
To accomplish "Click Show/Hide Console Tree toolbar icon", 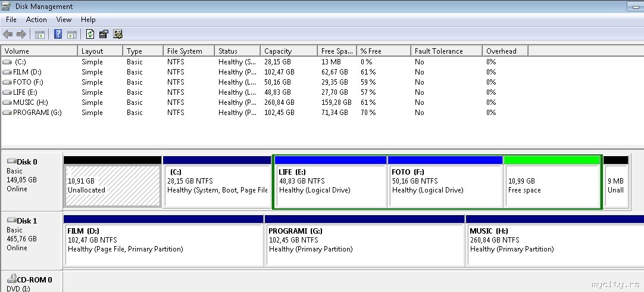I will click(40, 34).
